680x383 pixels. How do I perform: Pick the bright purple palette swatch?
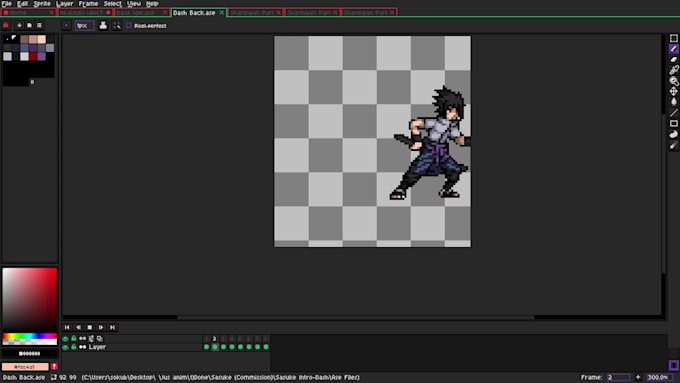(42, 56)
